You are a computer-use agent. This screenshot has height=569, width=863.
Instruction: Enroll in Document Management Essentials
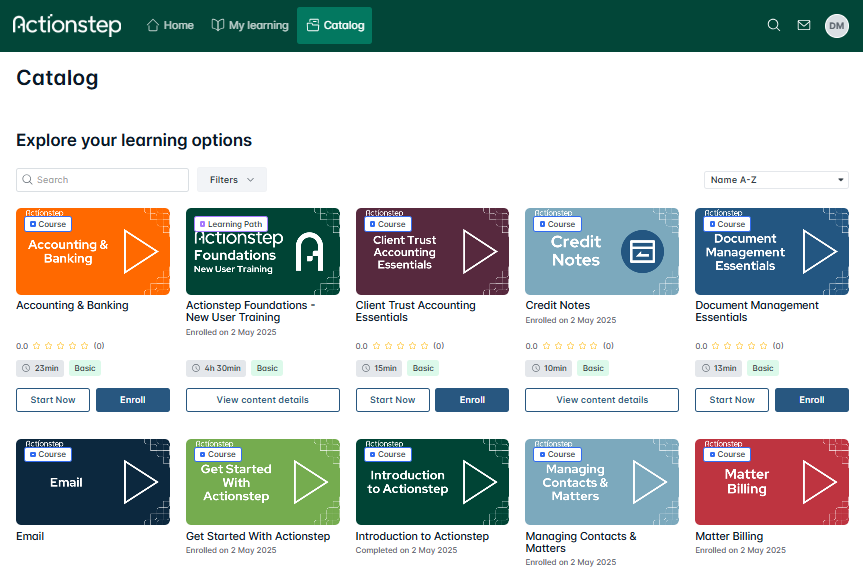pyautogui.click(x=812, y=400)
